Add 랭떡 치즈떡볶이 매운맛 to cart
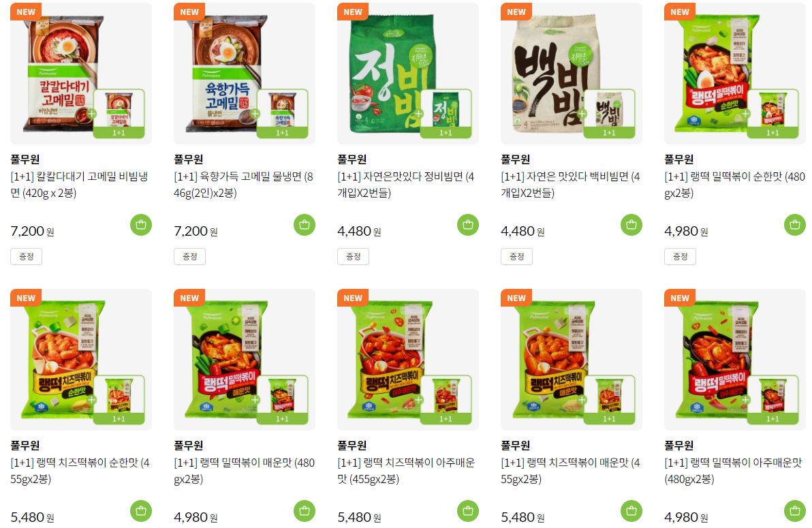The height and width of the screenshot is (528, 812). [x=631, y=511]
